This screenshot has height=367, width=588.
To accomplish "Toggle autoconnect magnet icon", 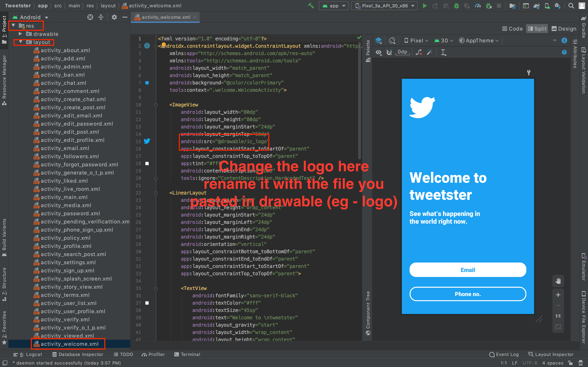I will [x=389, y=52].
